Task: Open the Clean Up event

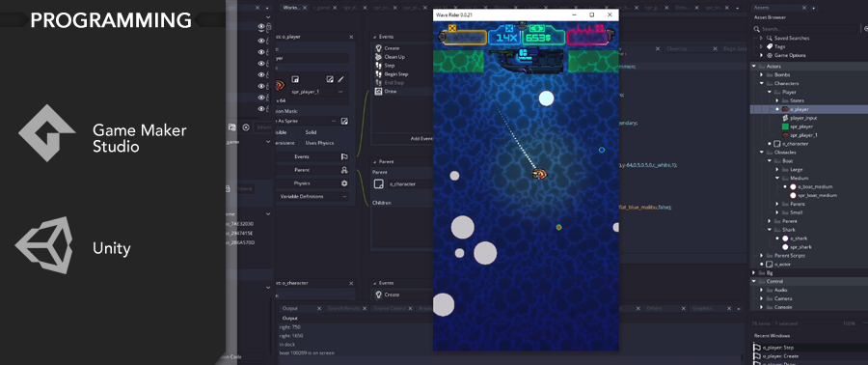Action: coord(394,57)
